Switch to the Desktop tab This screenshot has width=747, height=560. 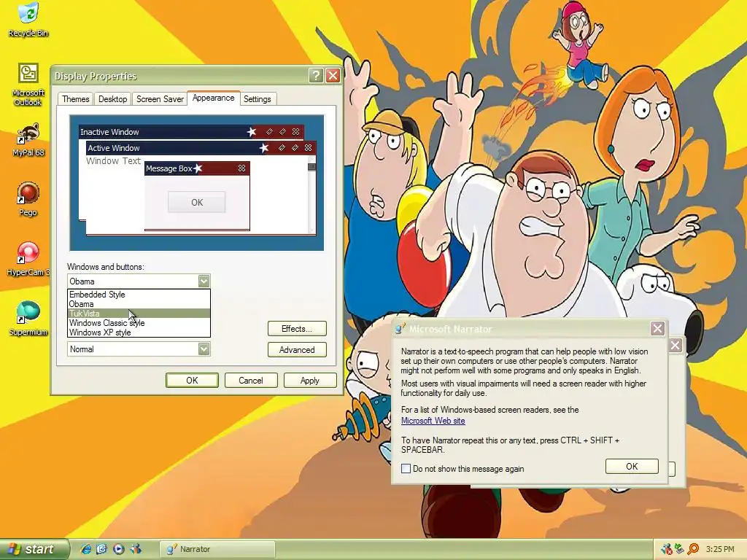113,99
